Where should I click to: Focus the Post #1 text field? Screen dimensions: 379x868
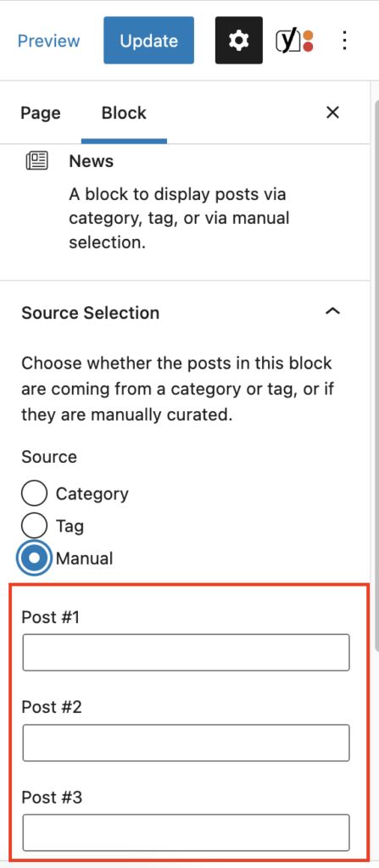click(187, 653)
